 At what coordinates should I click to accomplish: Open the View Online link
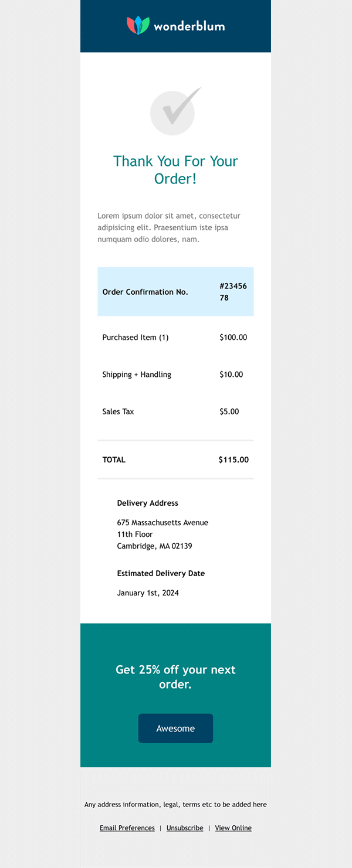(233, 828)
